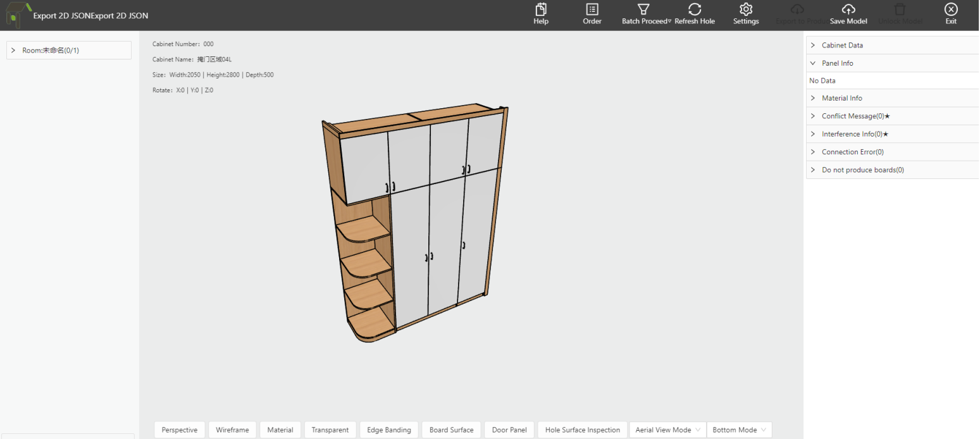Screen dimensions: 980x439
Task: Click the Save Model cloud icon
Action: pyautogui.click(x=848, y=9)
